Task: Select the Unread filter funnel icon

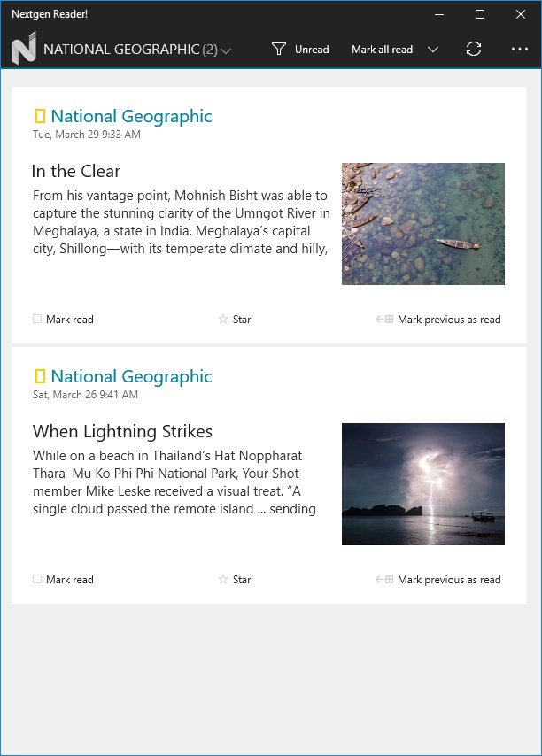Action: 279,49
